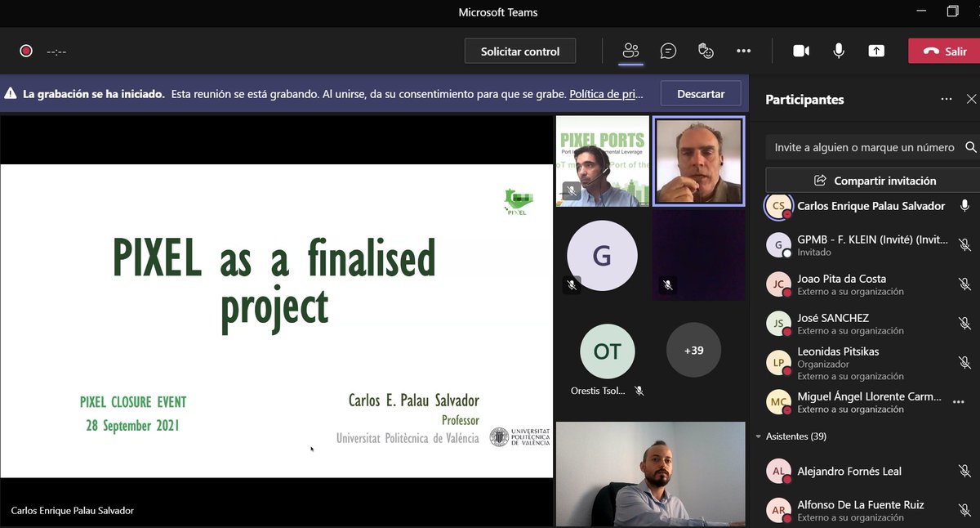This screenshot has height=528, width=980.
Task: Click bottom video of man in chair
Action: coord(651,474)
